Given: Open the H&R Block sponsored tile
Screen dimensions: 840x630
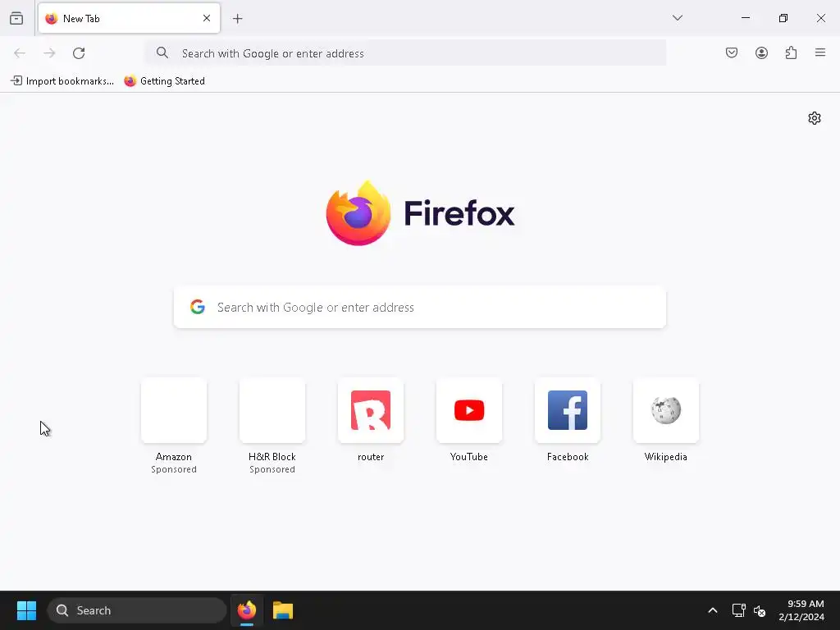Looking at the screenshot, I should click(x=272, y=410).
